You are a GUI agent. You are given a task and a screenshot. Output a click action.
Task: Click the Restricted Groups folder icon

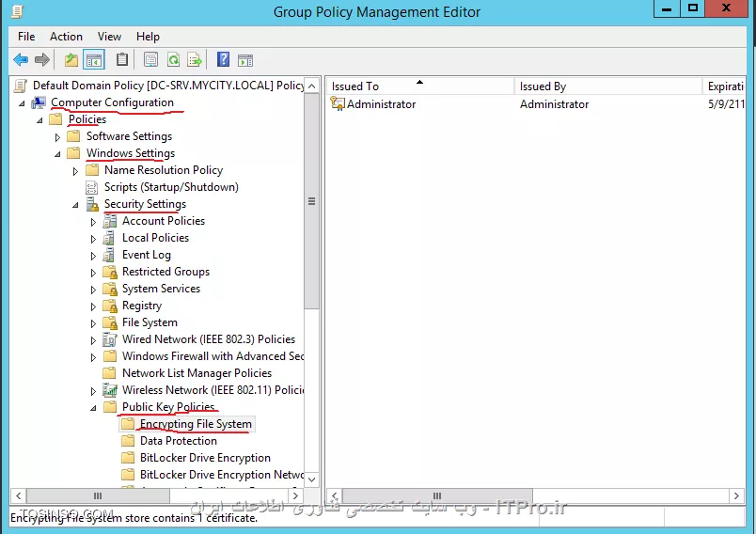click(x=110, y=273)
